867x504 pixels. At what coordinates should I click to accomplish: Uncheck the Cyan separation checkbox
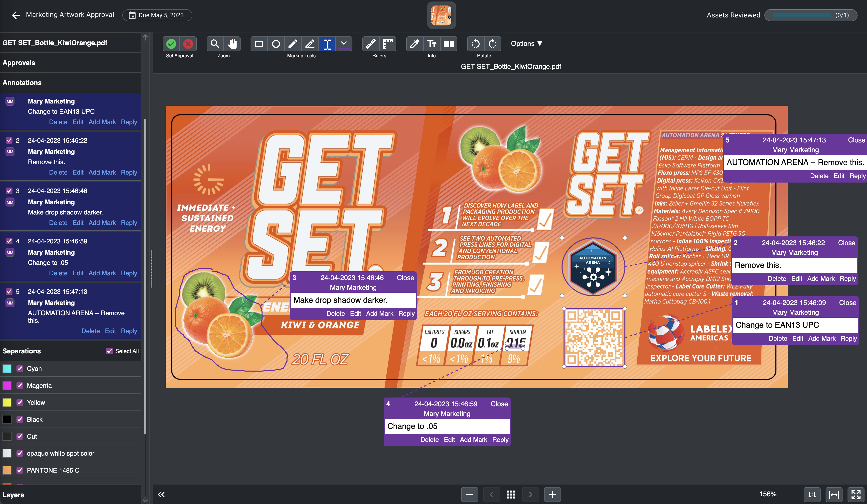pos(20,369)
